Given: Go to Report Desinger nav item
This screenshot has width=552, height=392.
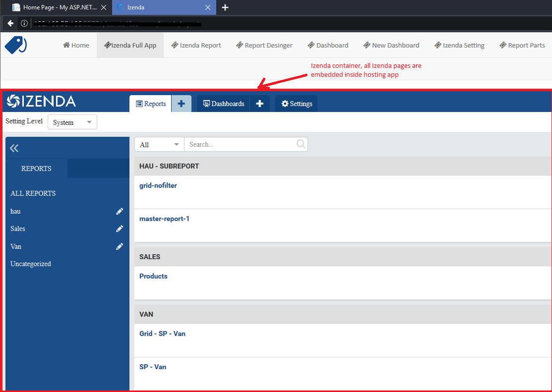Looking at the screenshot, I should click(264, 45).
